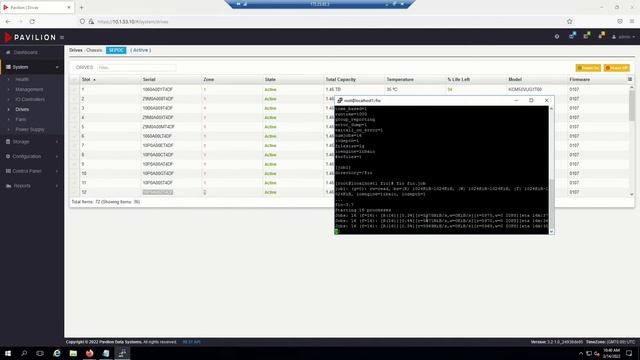Check the box for slot 2
640x360 pixels.
coord(74,99)
